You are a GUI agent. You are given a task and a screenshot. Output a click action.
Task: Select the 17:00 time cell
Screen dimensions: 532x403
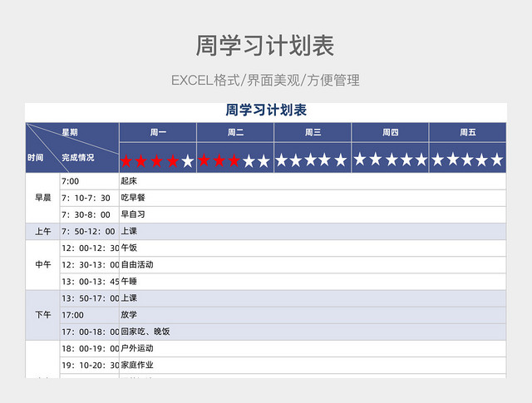90,315
